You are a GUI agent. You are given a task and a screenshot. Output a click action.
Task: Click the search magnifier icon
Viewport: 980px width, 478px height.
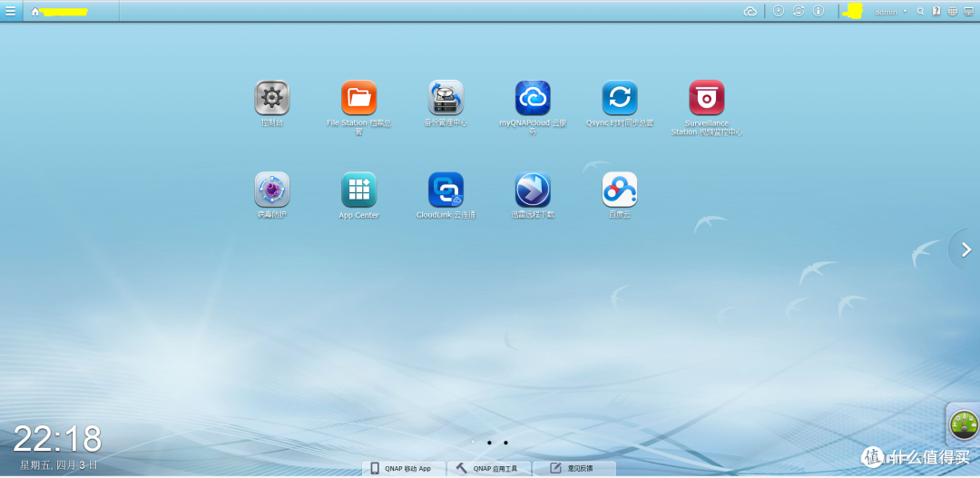point(920,11)
